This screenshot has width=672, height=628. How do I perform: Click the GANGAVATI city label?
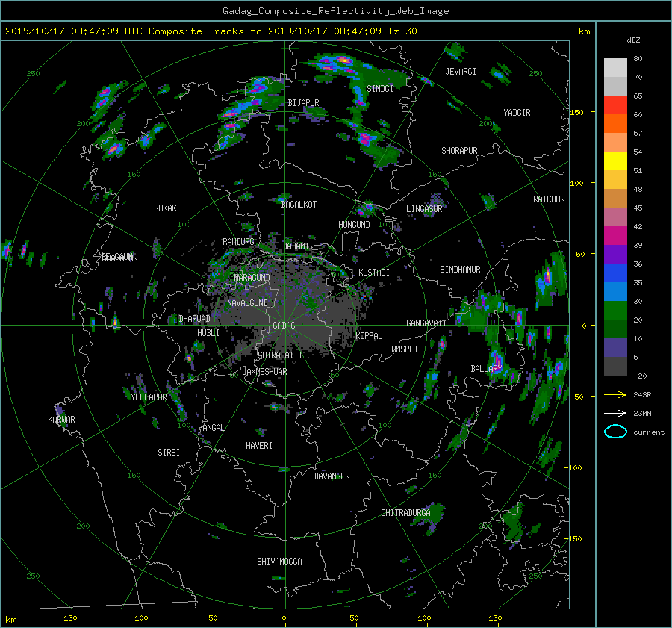point(426,323)
